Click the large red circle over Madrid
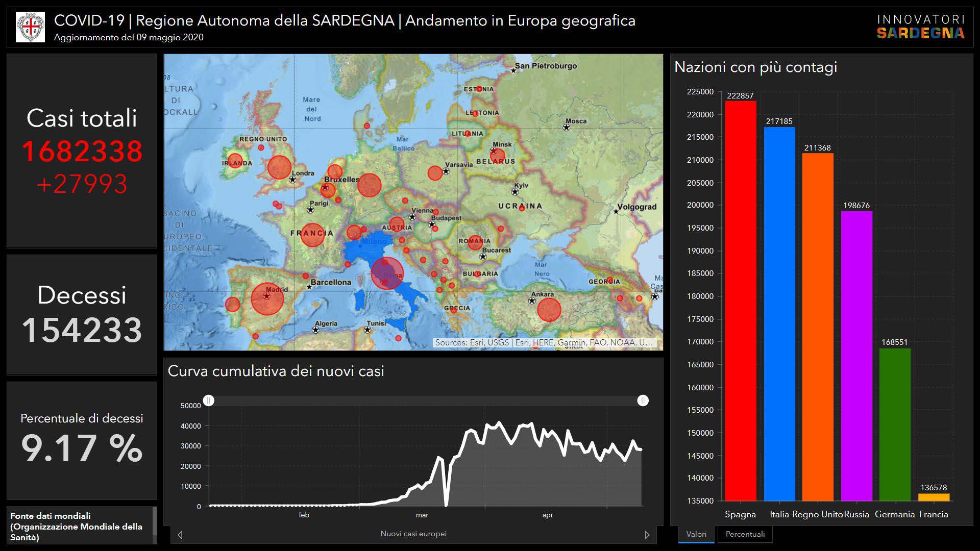 (267, 298)
